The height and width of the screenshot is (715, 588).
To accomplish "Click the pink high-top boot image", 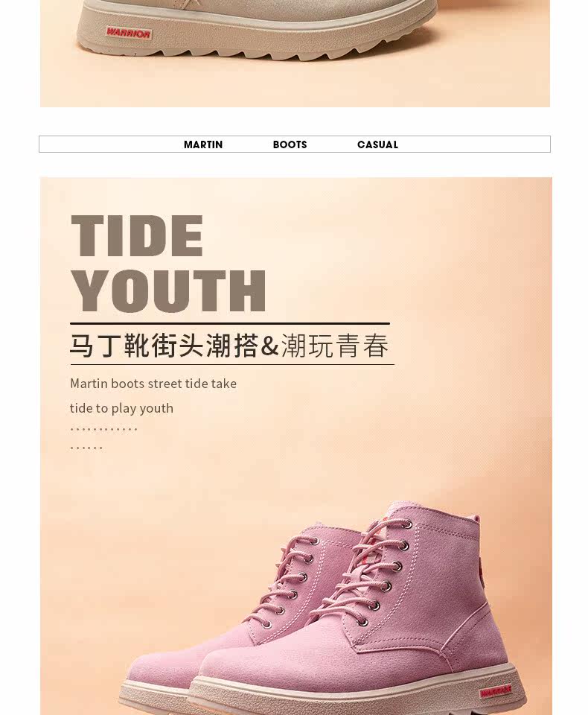I will coord(326,608).
